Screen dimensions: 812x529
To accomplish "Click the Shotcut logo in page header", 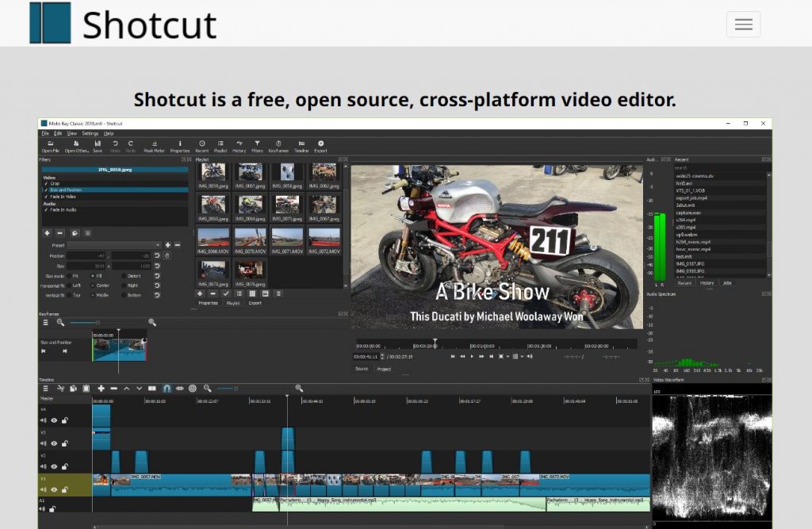I will [x=123, y=23].
